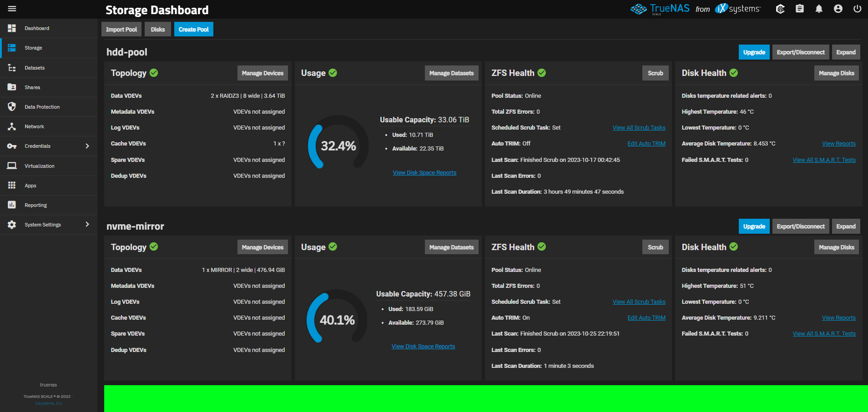Click the power icon in top bar
This screenshot has height=412, width=868.
tap(857, 9)
